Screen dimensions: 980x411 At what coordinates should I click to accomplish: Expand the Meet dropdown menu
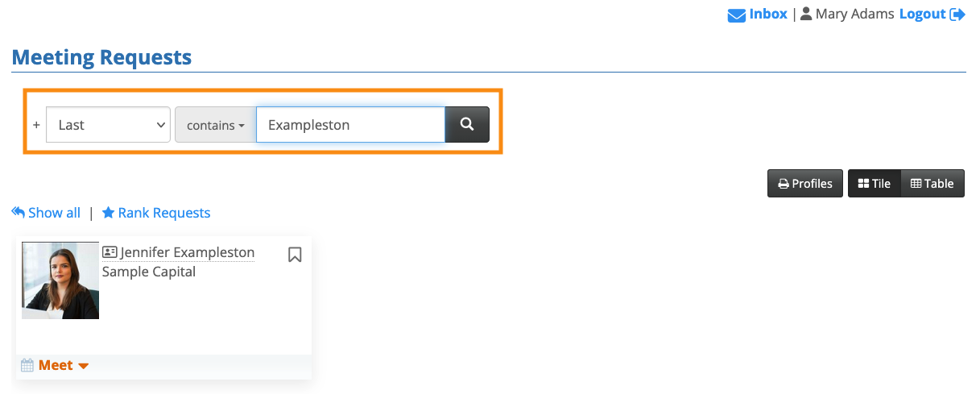[x=83, y=366]
